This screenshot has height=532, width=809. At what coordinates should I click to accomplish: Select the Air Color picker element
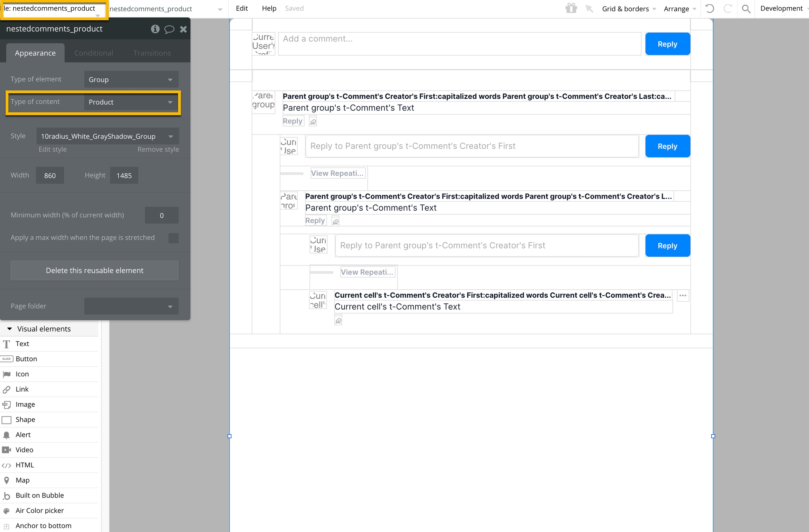(39, 510)
